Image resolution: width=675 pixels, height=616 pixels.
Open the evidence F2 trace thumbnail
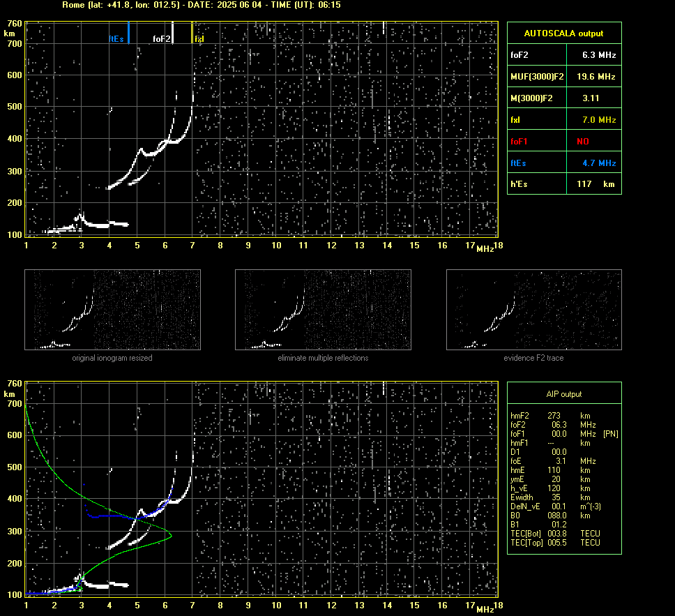pyautogui.click(x=534, y=310)
